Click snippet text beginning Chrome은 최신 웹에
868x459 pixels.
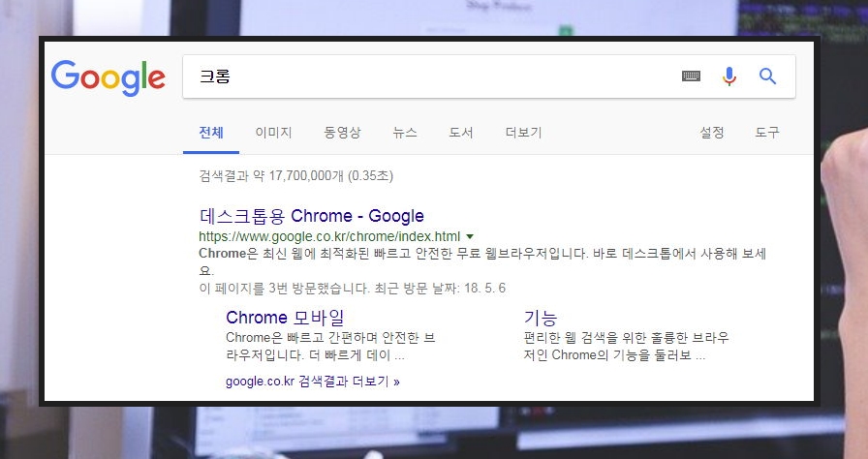tap(482, 261)
